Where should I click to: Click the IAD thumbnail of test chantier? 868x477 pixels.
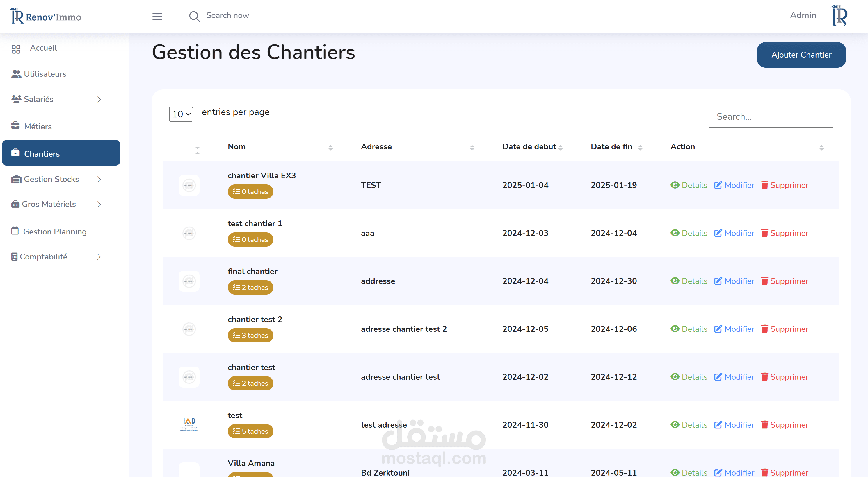coord(189,424)
